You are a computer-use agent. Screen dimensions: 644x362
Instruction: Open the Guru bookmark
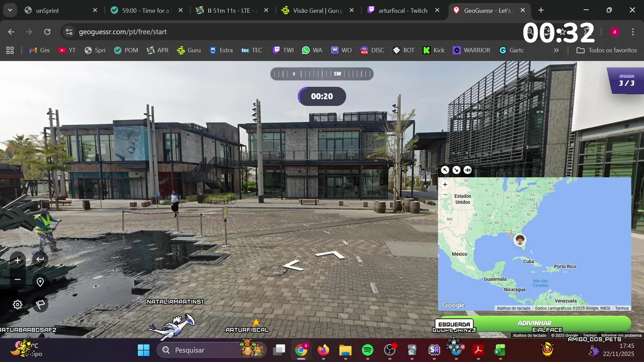pyautogui.click(x=189, y=50)
